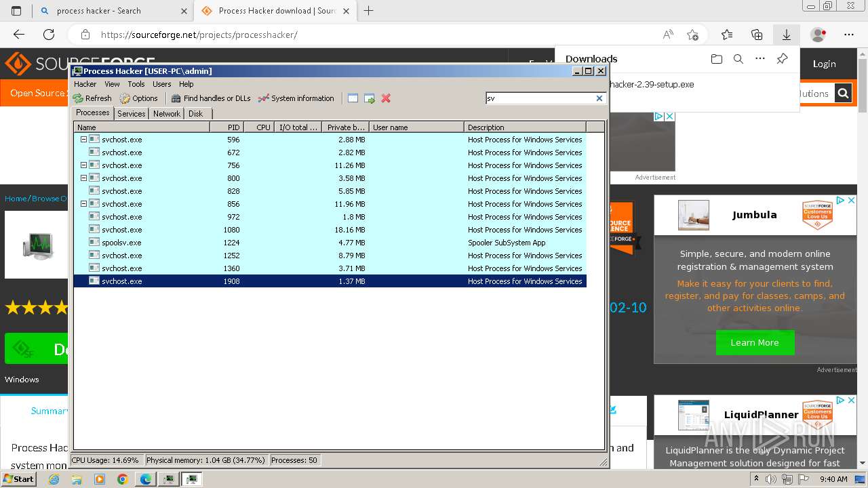Refresh the process list in Process Hacker
The width and height of the screenshot is (868, 488).
tap(92, 98)
